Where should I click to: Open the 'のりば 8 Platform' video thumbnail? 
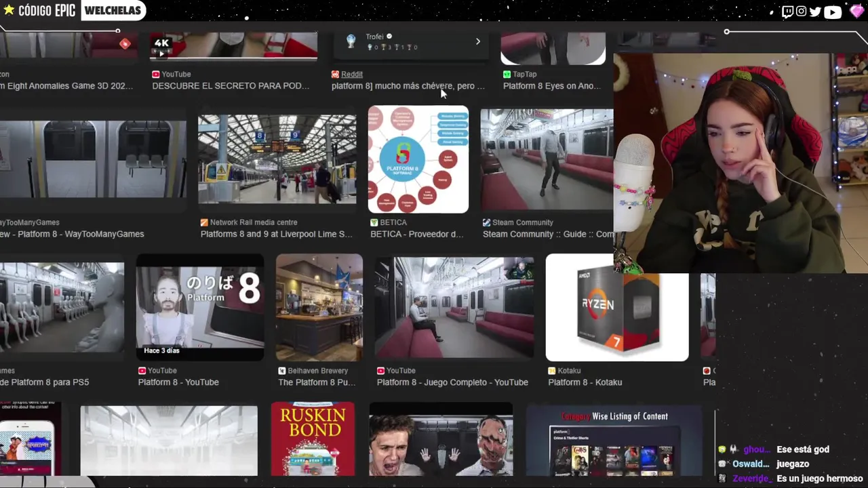[x=200, y=307]
